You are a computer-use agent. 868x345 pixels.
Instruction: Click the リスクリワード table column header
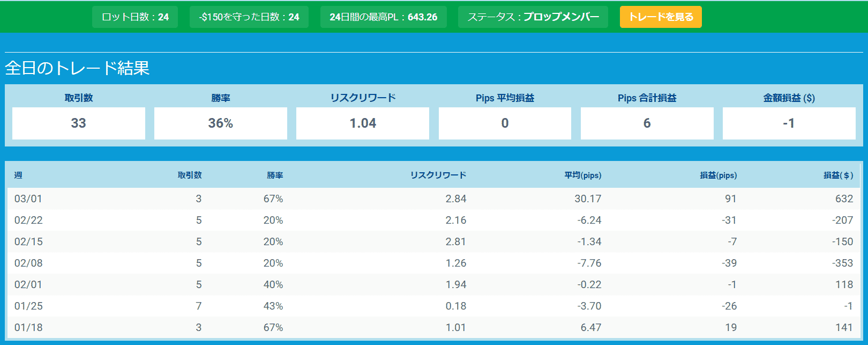[438, 175]
